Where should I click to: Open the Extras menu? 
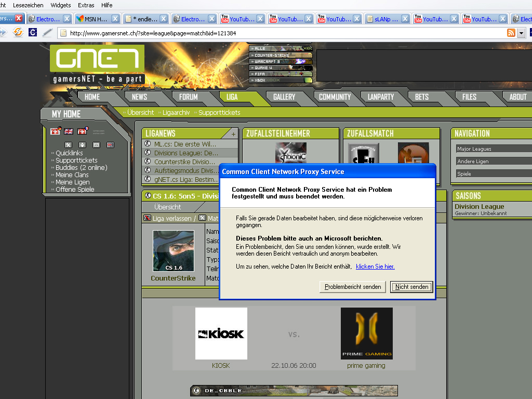pyautogui.click(x=86, y=5)
